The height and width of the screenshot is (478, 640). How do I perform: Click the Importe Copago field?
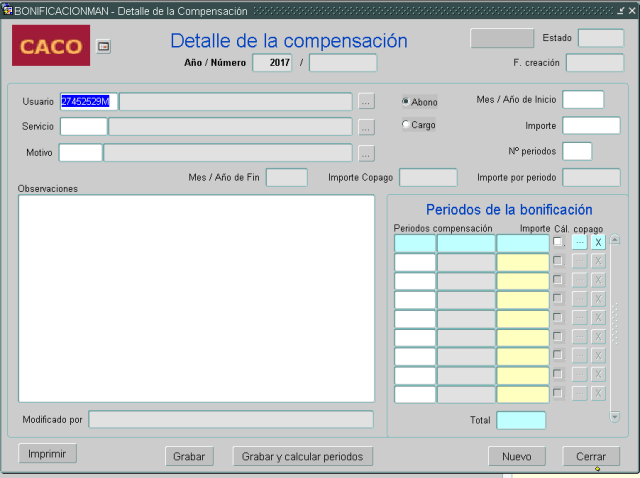(x=428, y=178)
